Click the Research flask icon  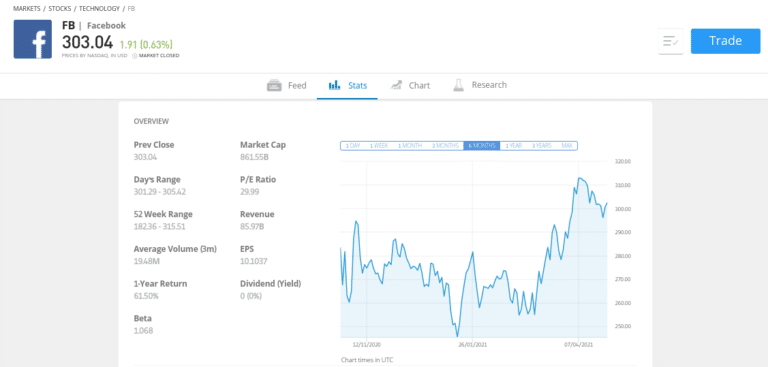458,85
